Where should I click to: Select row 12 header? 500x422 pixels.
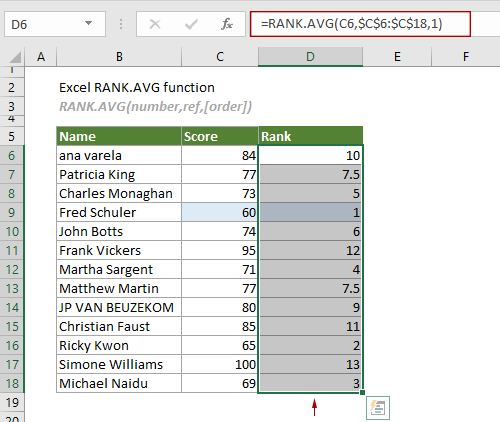12,269
